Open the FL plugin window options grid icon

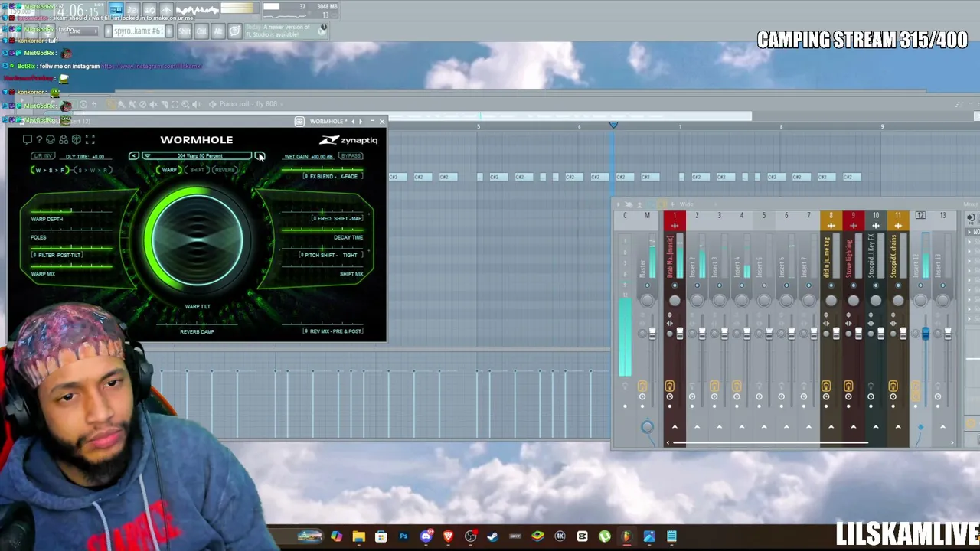pyautogui.click(x=299, y=121)
